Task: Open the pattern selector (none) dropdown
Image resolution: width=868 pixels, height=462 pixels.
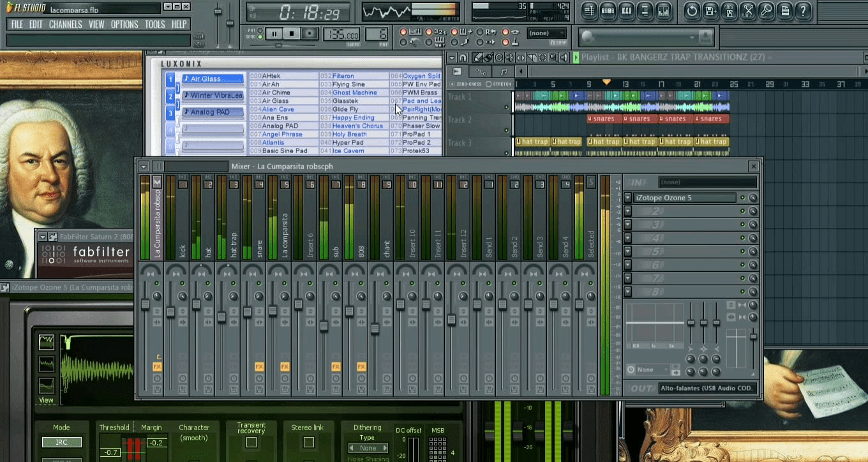Action: tap(546, 33)
